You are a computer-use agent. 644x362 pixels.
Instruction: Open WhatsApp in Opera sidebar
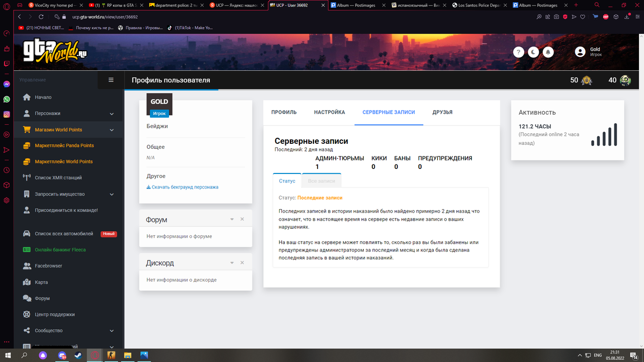(x=7, y=100)
